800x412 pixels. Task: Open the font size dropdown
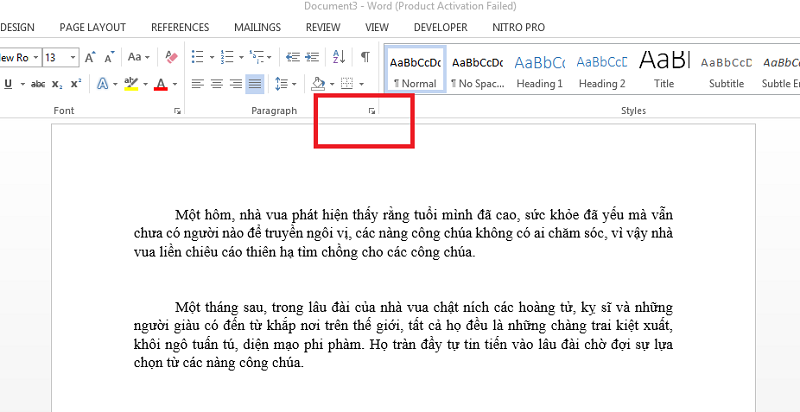[x=75, y=57]
